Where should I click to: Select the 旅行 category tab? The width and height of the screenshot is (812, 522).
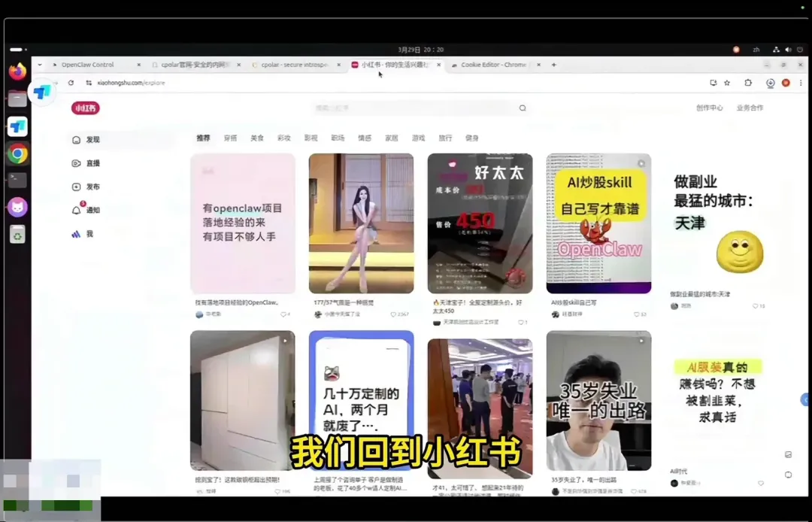click(445, 138)
